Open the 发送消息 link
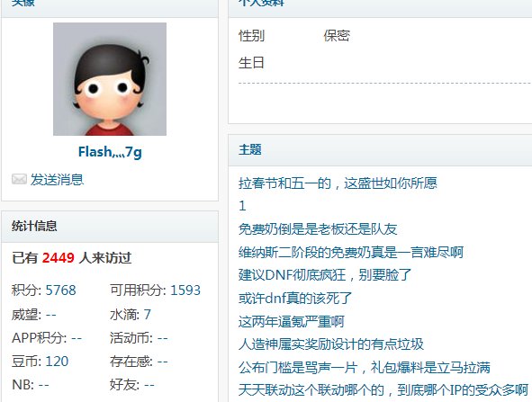This screenshot has height=402, width=532. [x=57, y=180]
